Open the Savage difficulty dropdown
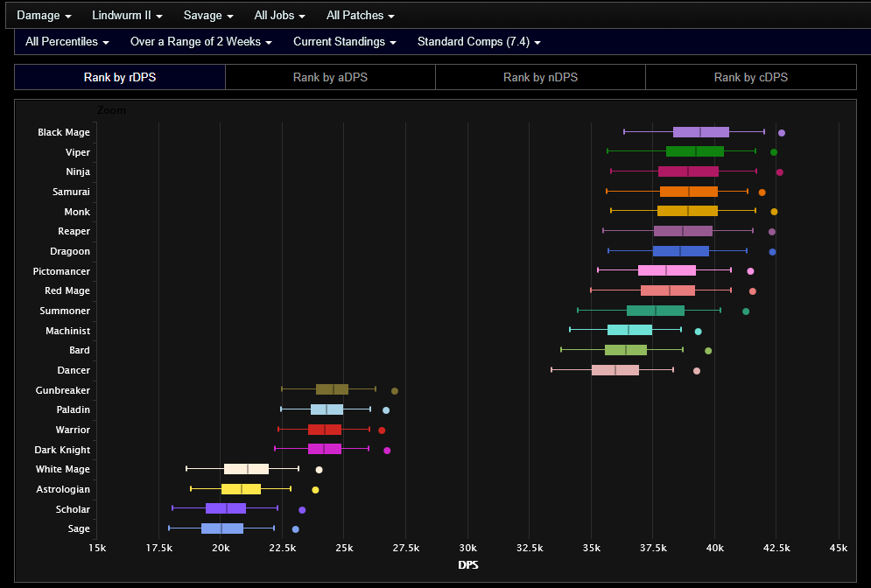The image size is (871, 588). [x=208, y=16]
